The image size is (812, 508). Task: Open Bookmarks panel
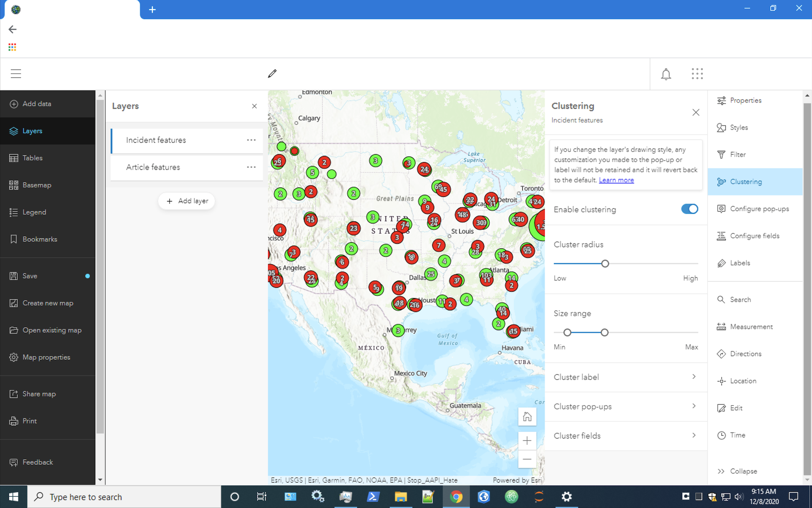40,239
